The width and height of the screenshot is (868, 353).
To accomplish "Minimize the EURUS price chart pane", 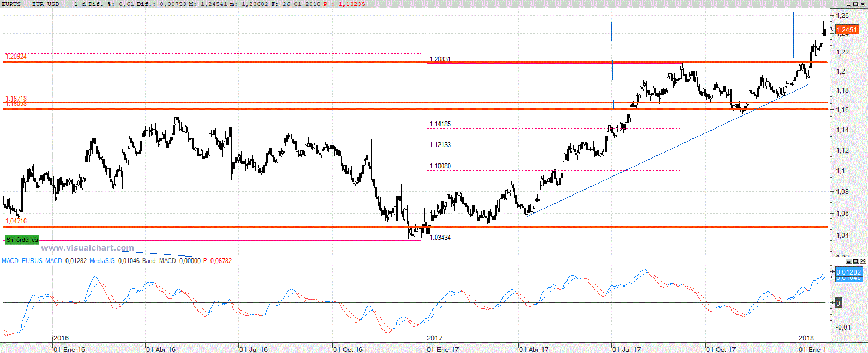I will (x=848, y=4).
